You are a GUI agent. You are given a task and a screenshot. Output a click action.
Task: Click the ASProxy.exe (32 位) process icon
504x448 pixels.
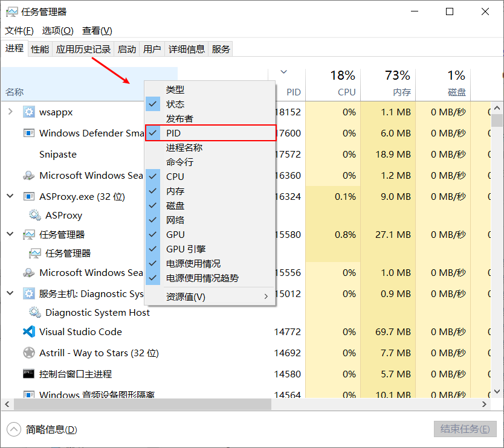[x=29, y=196]
